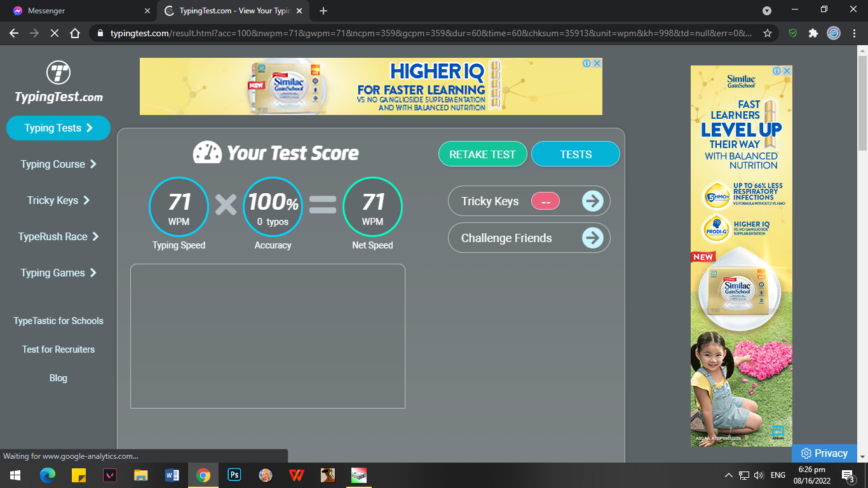Open Microsoft Word from the taskbar
Screen dimensions: 868x488
pos(172,475)
